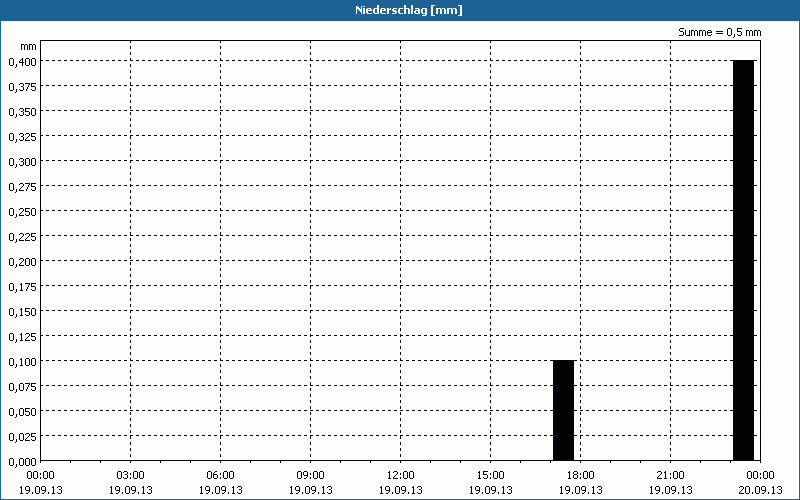This screenshot has width=800, height=500.
Task: Click the "03:00" time axis label
Action: coord(131,475)
